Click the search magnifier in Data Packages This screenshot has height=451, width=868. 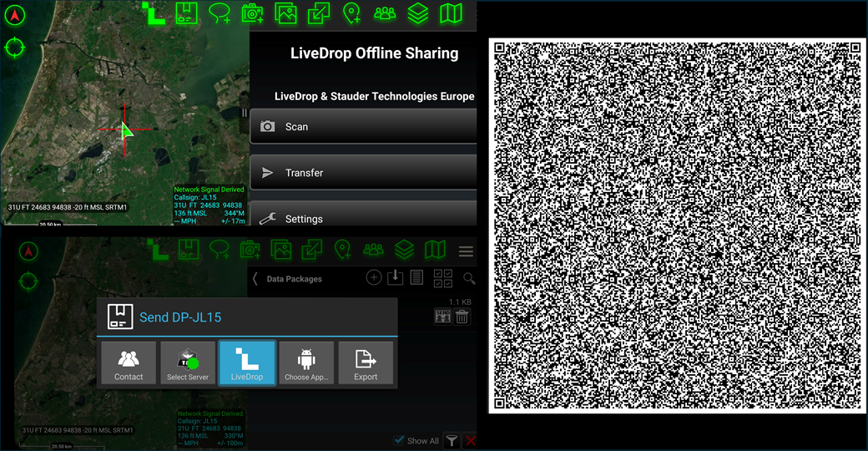469,279
